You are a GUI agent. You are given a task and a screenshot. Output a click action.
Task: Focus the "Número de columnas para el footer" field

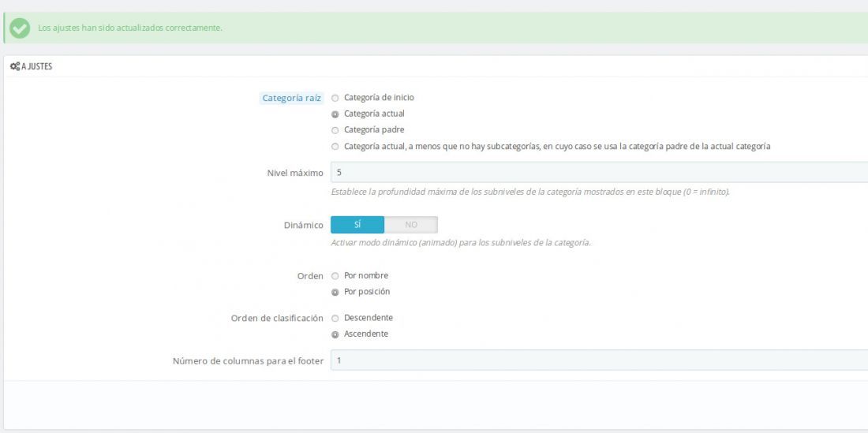599,360
